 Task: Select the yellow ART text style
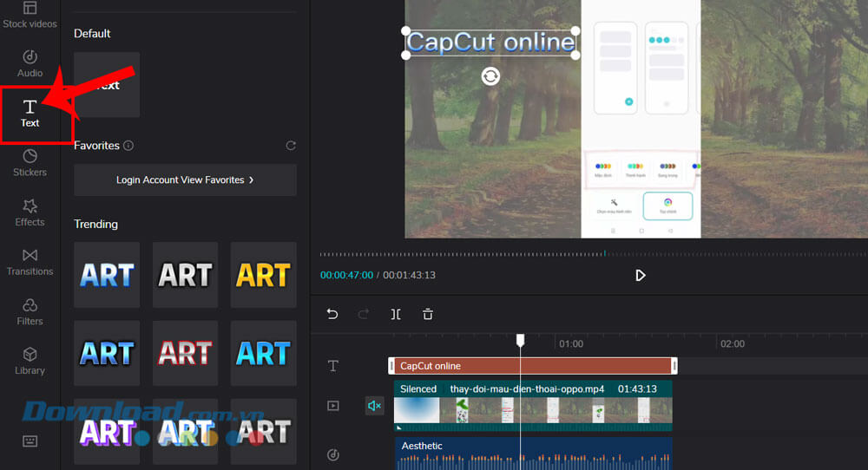pos(263,275)
